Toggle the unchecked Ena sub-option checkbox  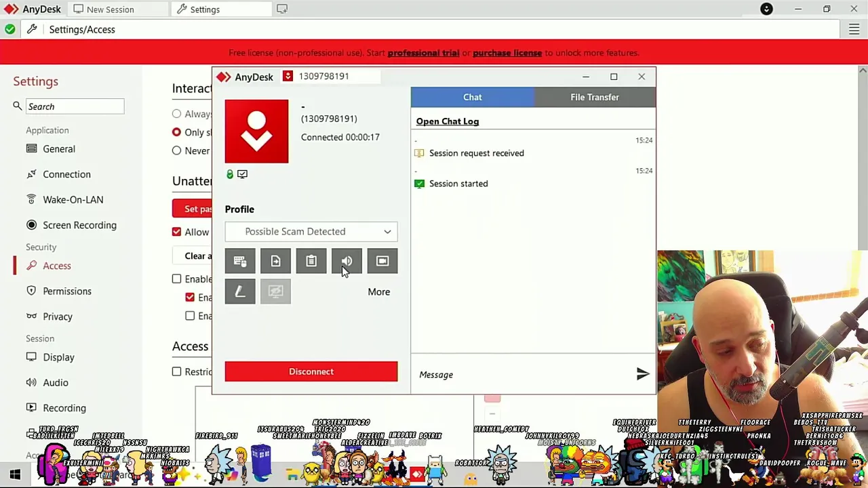(190, 316)
